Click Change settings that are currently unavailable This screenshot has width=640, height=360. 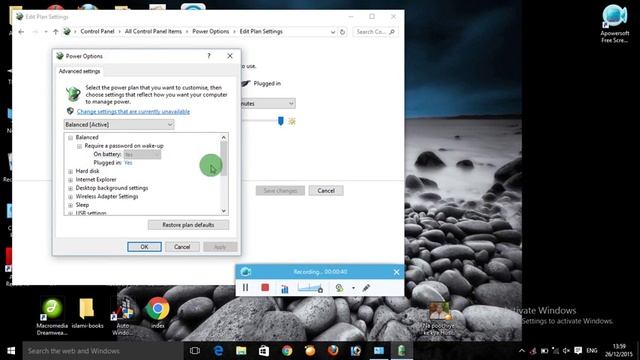point(133,111)
